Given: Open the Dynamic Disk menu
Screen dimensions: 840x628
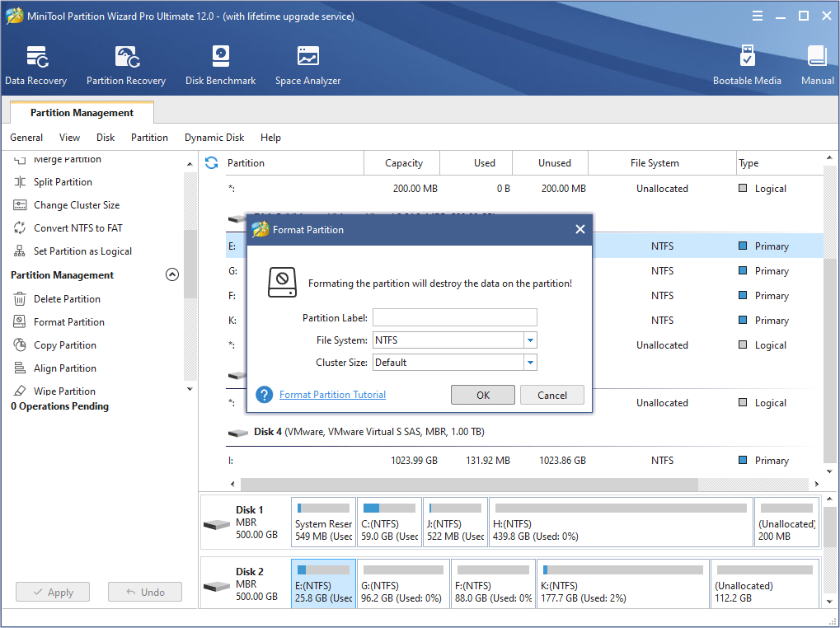Looking at the screenshot, I should click(x=214, y=138).
